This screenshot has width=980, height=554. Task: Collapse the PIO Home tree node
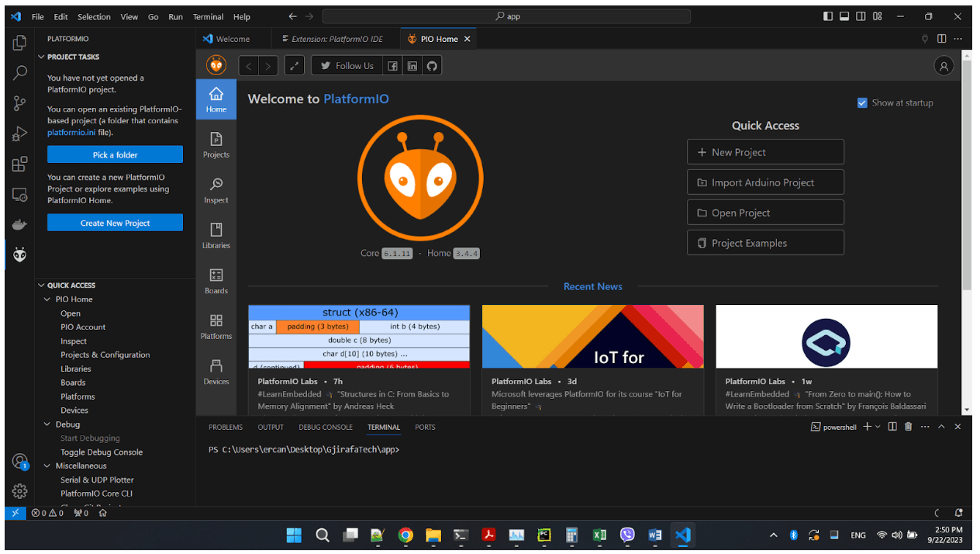point(47,299)
